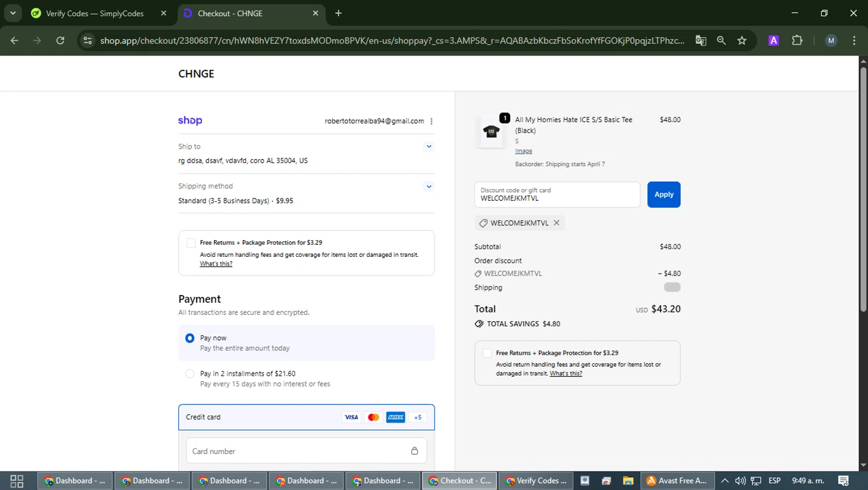Close the Checkout - CHNGE tab
The width and height of the screenshot is (868, 490).
(x=315, y=13)
